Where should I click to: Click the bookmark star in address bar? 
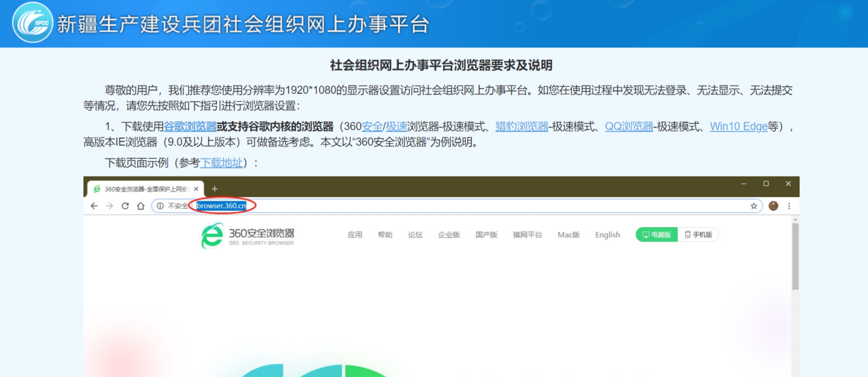(754, 206)
